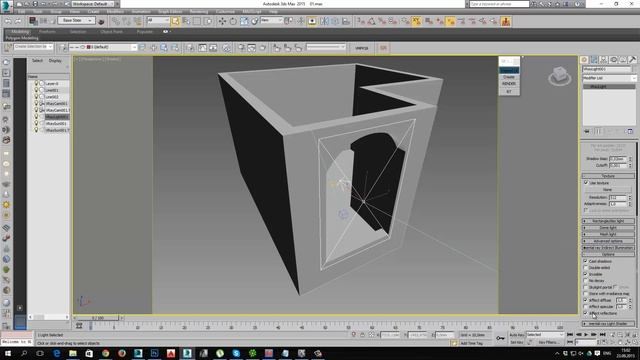Open the Modifiers menu
The image size is (640, 360).
tap(115, 12)
